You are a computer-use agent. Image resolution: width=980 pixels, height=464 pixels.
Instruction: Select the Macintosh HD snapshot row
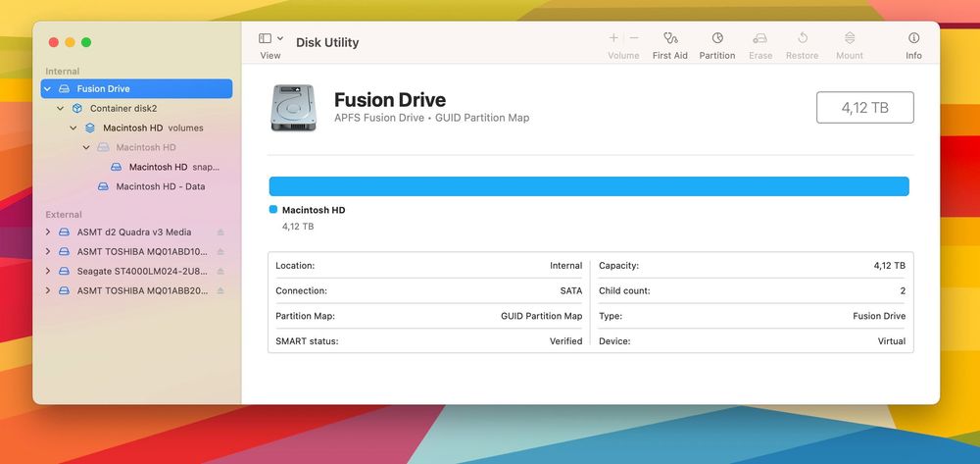click(x=174, y=167)
